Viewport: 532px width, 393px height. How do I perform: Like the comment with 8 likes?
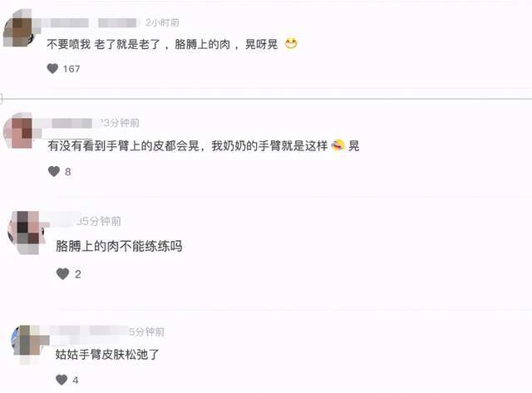coord(54,172)
